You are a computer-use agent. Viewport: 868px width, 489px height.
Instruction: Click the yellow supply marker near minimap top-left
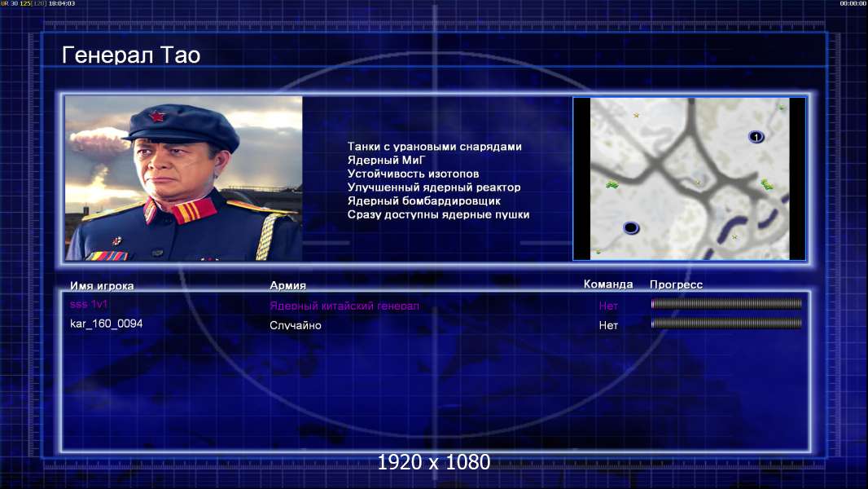(637, 115)
